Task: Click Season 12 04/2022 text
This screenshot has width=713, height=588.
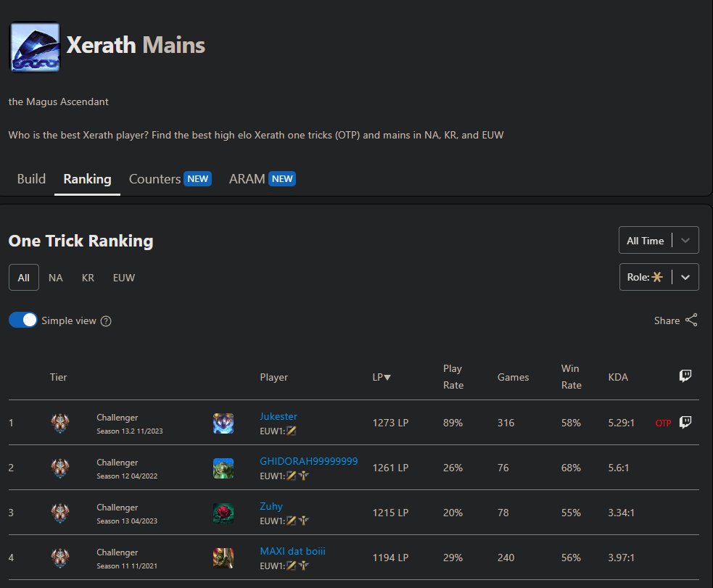Action: [x=127, y=476]
